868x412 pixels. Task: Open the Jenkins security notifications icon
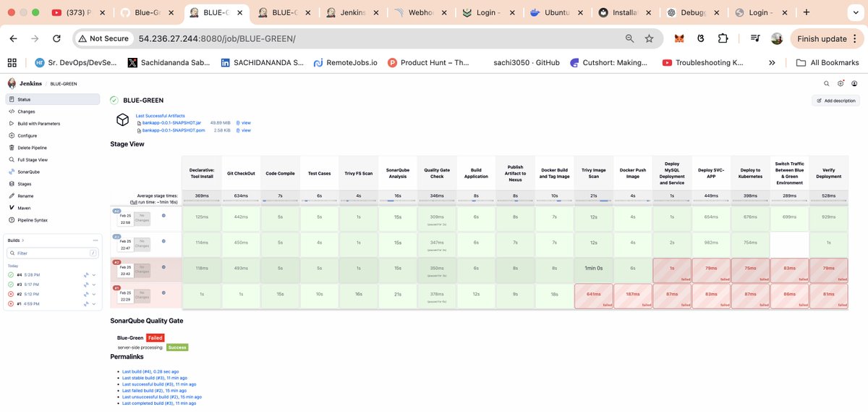tap(841, 83)
